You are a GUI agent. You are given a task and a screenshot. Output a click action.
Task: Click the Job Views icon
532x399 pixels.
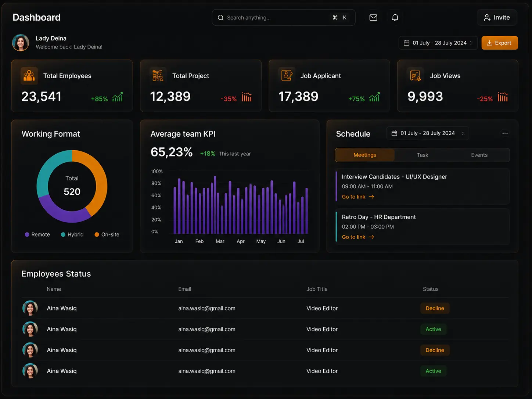coord(416,76)
